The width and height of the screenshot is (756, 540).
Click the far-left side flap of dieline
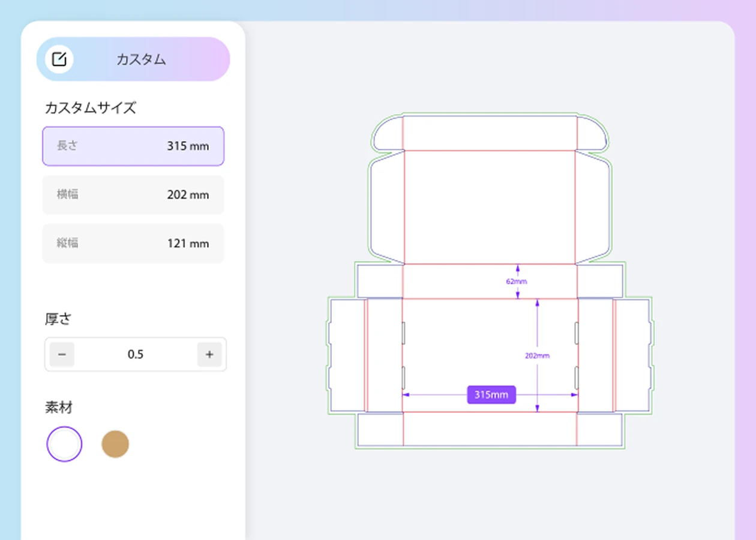(x=347, y=355)
